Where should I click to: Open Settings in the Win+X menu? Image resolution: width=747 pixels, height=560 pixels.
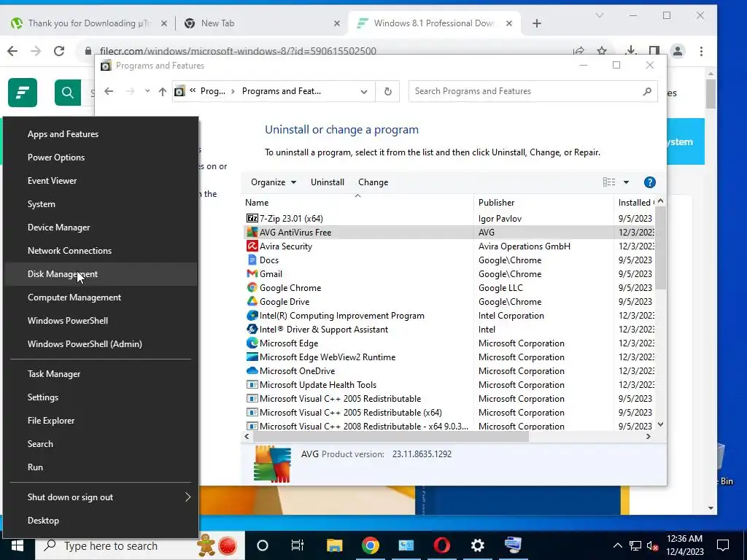pos(101,397)
